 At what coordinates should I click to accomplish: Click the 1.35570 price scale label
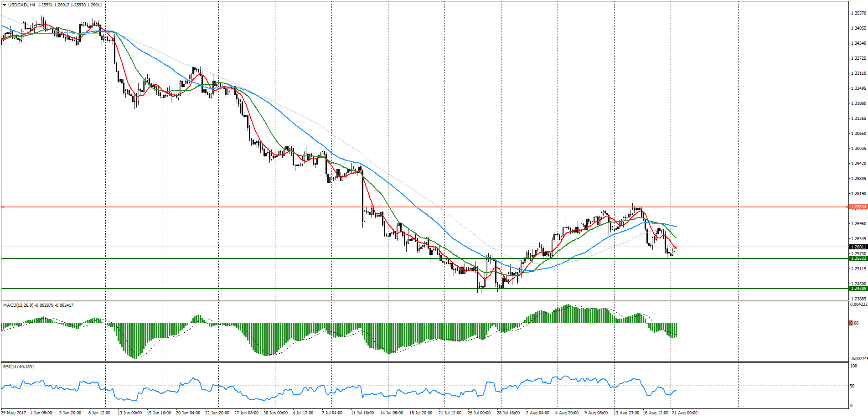point(858,13)
